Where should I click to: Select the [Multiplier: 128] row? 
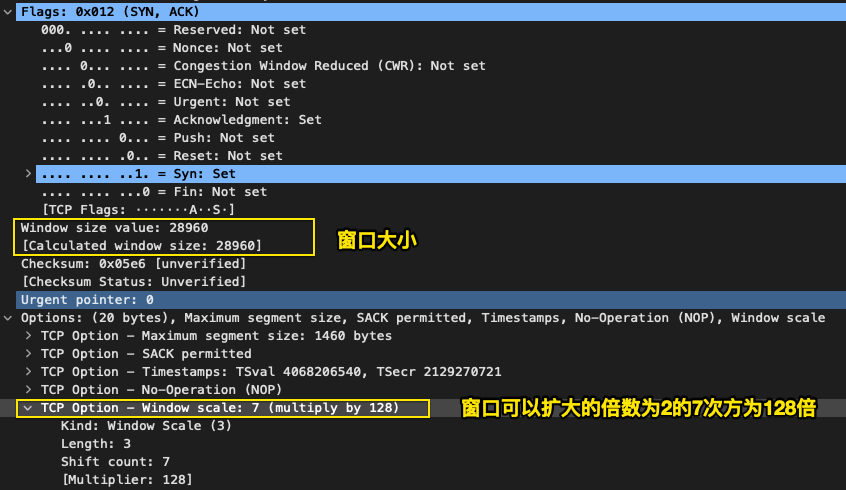[127, 480]
